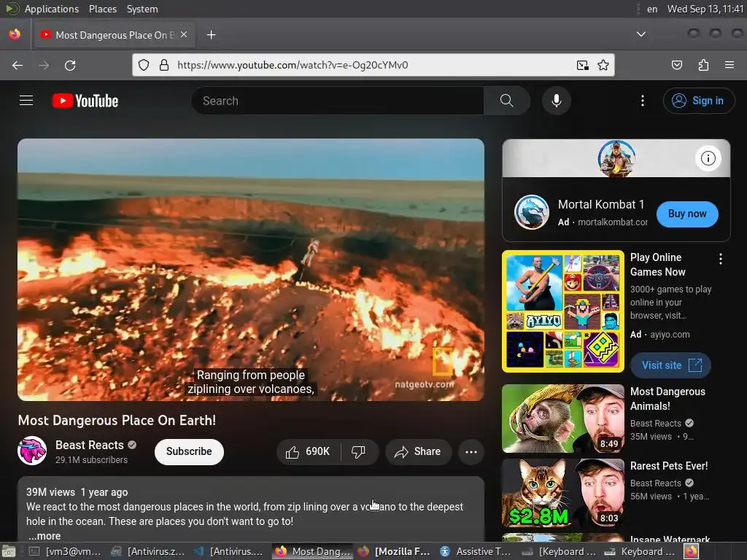Click the Subscribe button

click(189, 451)
